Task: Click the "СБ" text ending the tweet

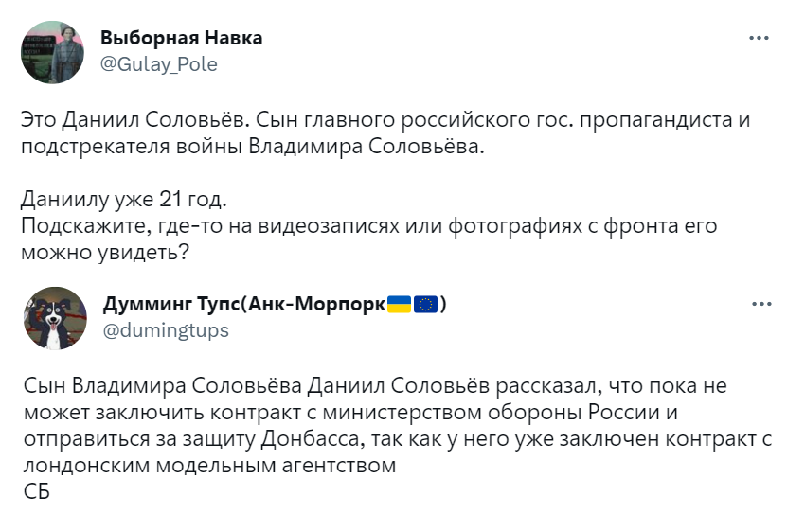Action: [x=34, y=492]
